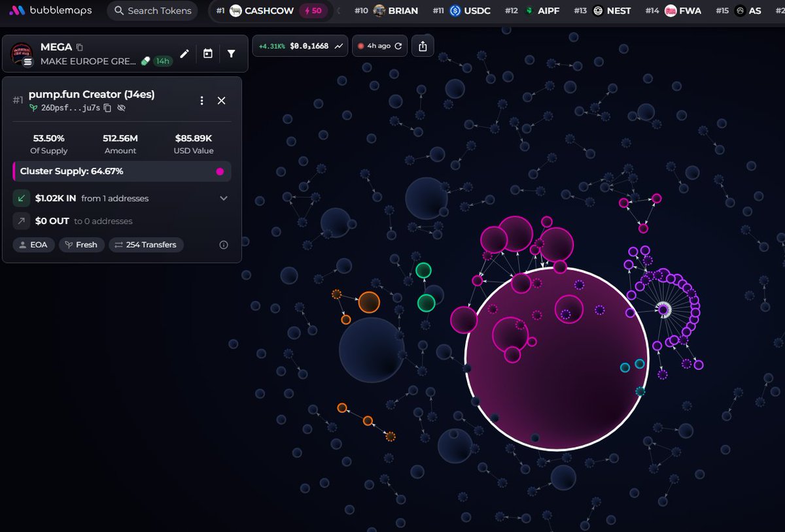Image resolution: width=785 pixels, height=532 pixels.
Task: Click the 14h token age badge
Action: [x=162, y=61]
